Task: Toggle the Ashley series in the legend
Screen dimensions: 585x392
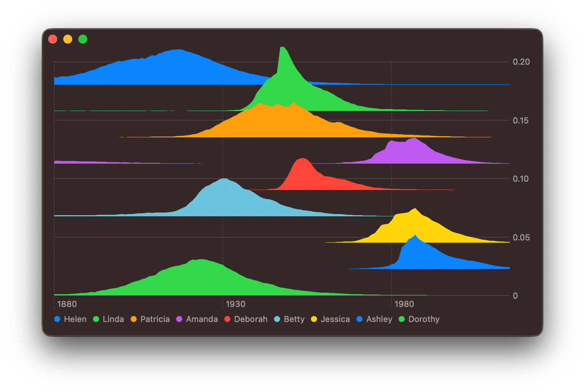Action: coord(379,319)
